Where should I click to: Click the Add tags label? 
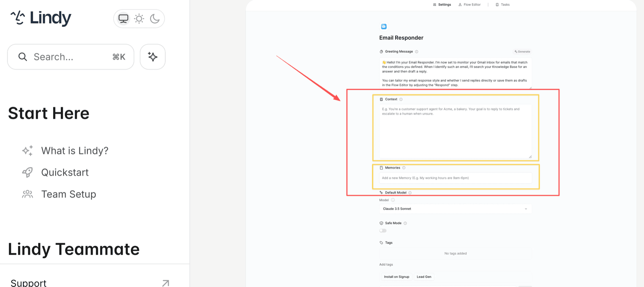[386, 264]
